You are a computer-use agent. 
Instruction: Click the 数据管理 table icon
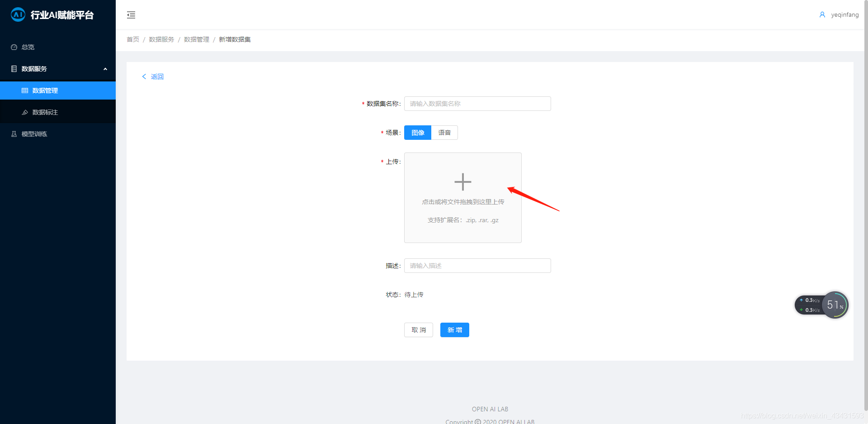(25, 91)
